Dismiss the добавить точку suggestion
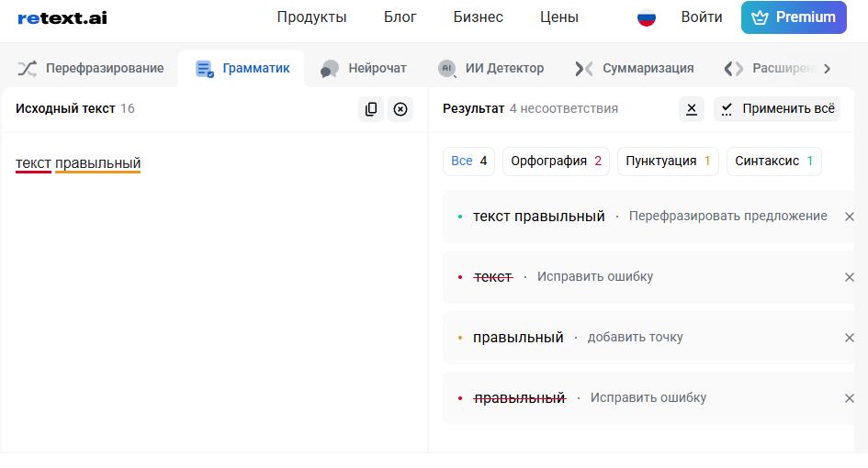Image resolution: width=868 pixels, height=468 pixels. tap(850, 338)
